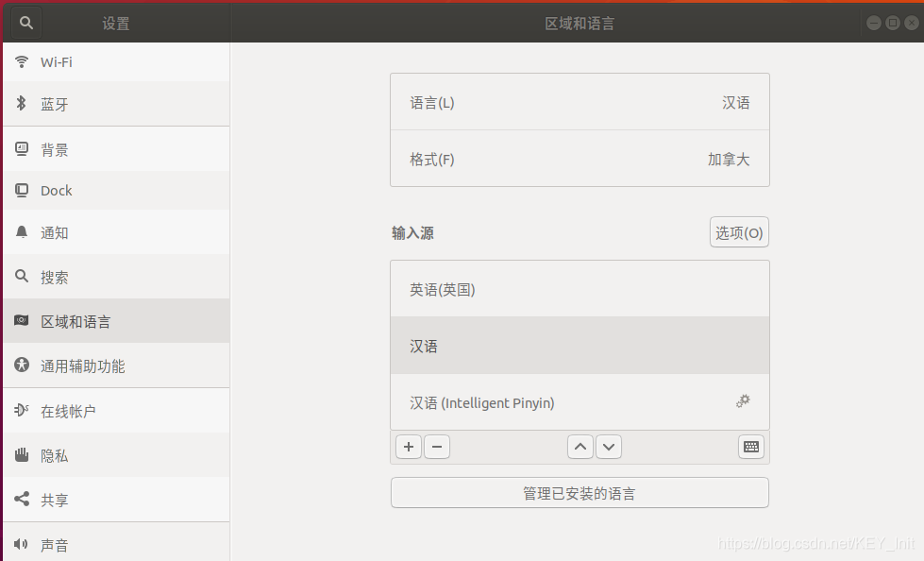Open Wi-Fi settings in sidebar
Image resolution: width=924 pixels, height=561 pixels.
116,62
